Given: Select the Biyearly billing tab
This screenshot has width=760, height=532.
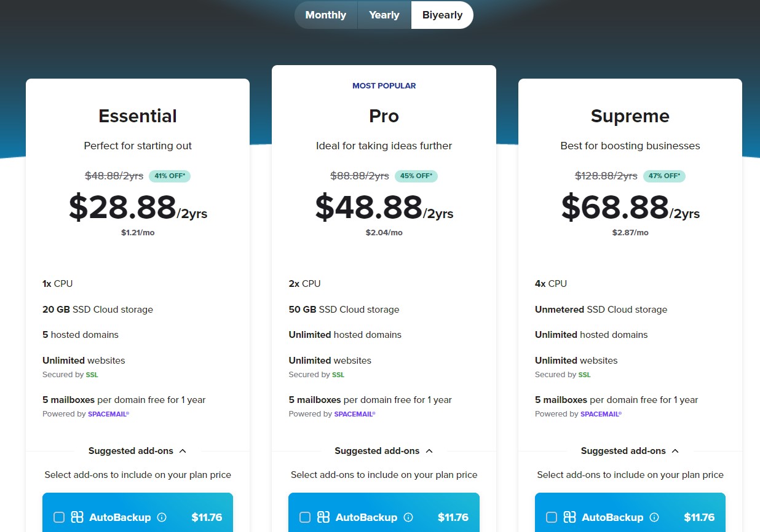Looking at the screenshot, I should click(x=442, y=15).
